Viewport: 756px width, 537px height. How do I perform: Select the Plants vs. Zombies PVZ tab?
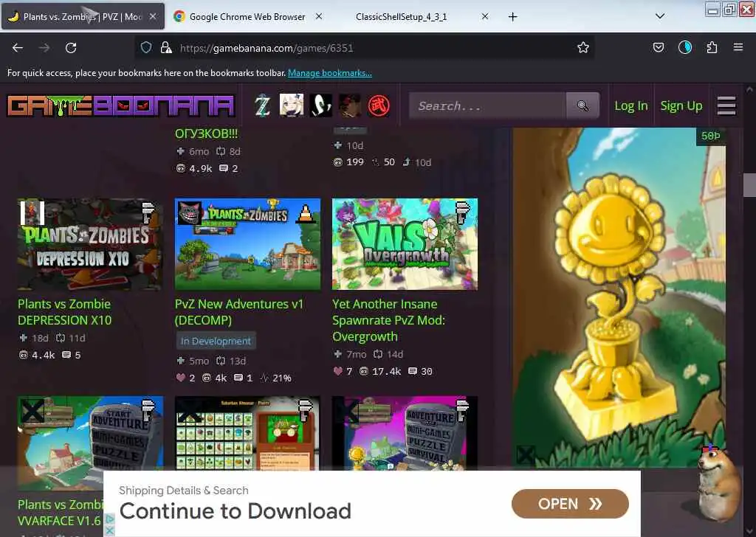[x=83, y=17]
